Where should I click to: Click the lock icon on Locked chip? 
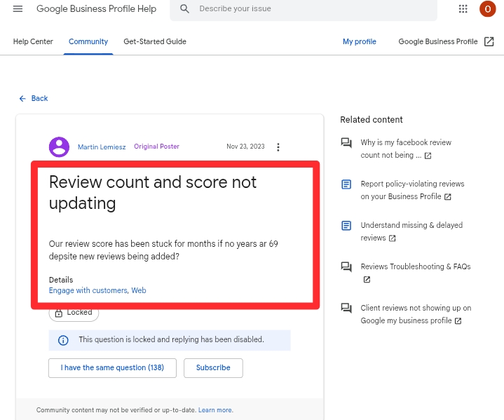point(58,313)
